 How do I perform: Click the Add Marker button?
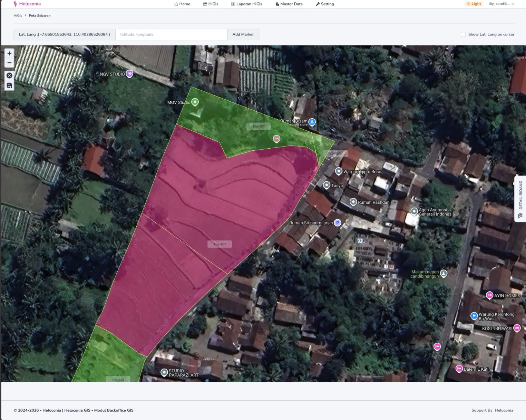point(243,34)
